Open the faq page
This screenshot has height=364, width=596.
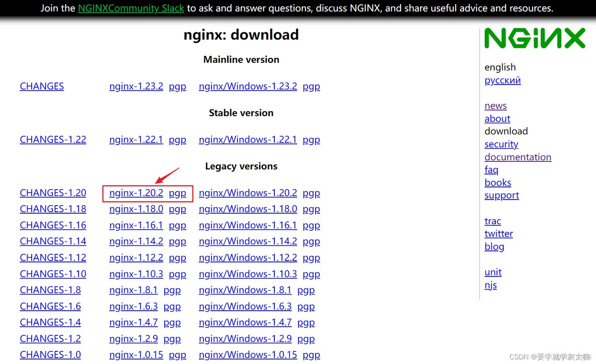point(491,169)
